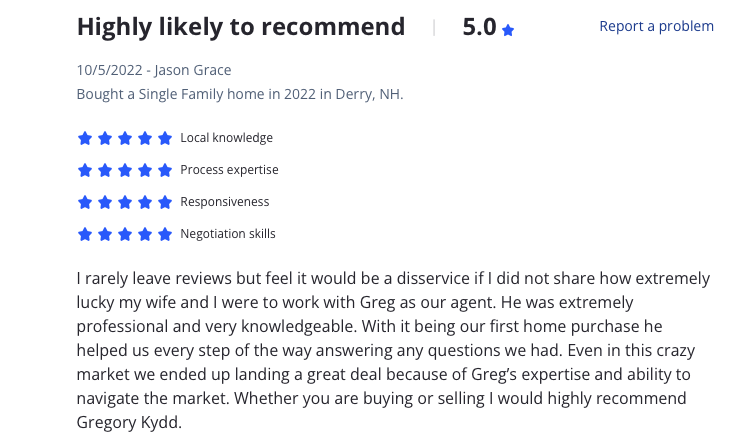
Task: Click the Highly likely to recommend heading
Action: coord(241,27)
